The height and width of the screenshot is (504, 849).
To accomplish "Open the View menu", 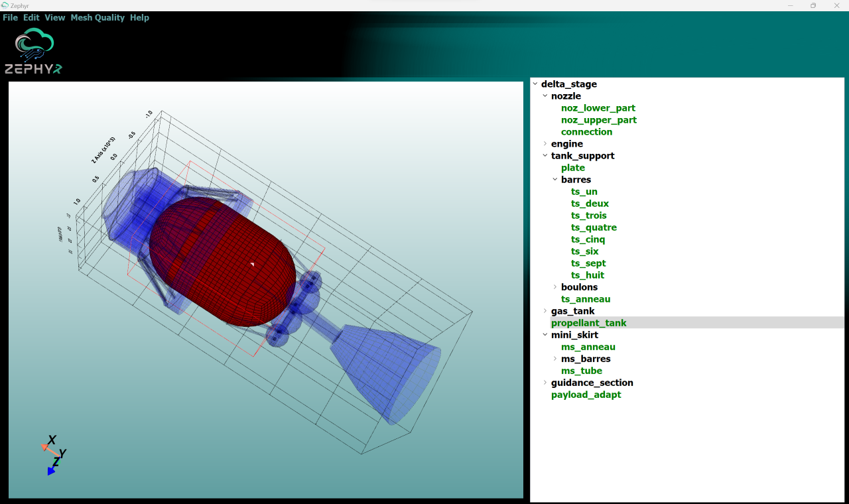I will (x=54, y=18).
